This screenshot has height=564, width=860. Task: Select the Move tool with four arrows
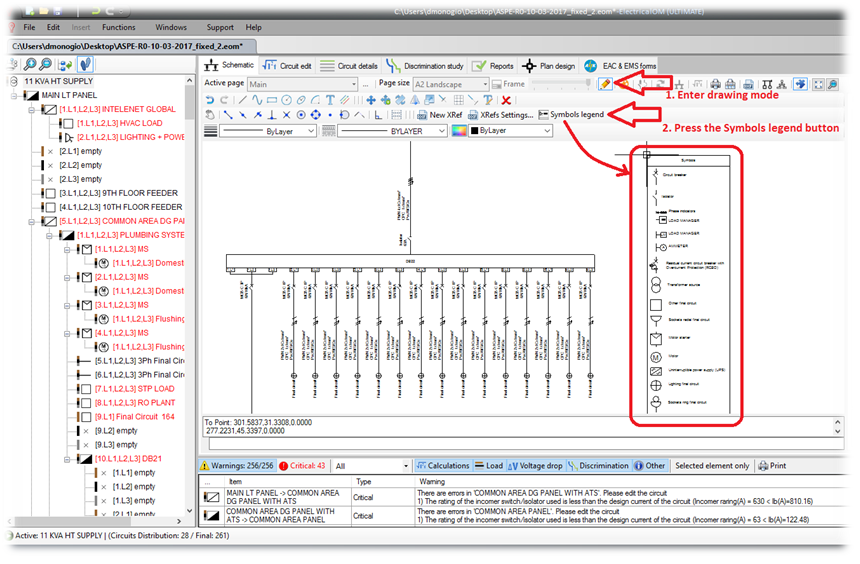coord(371,100)
